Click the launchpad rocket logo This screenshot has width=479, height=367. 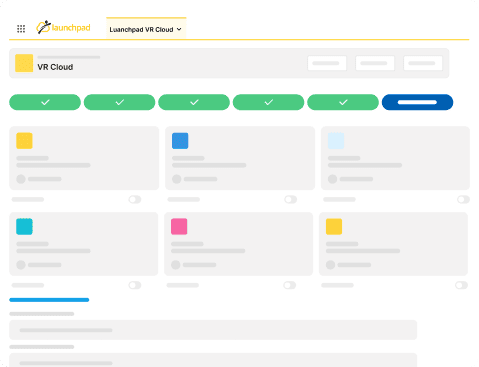click(x=63, y=27)
